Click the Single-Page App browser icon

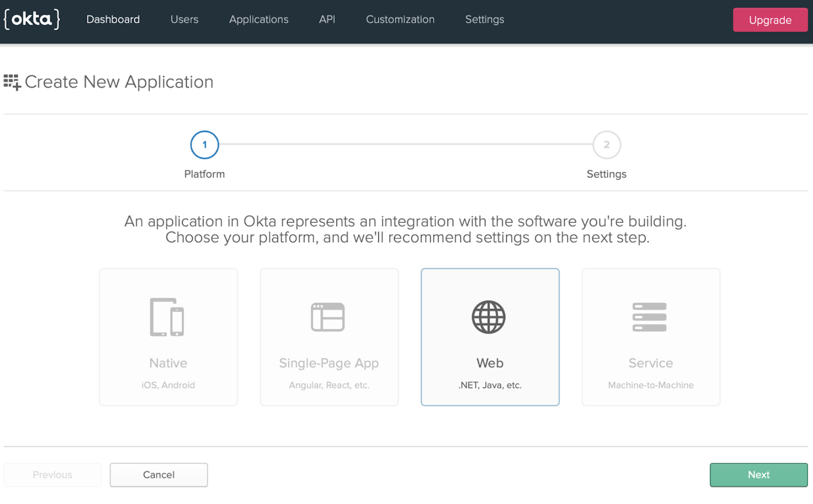(328, 317)
